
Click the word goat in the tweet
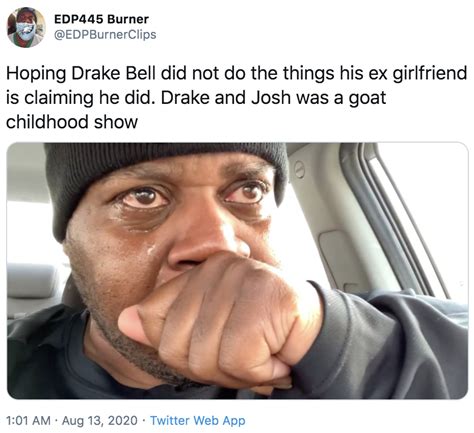click(x=367, y=99)
